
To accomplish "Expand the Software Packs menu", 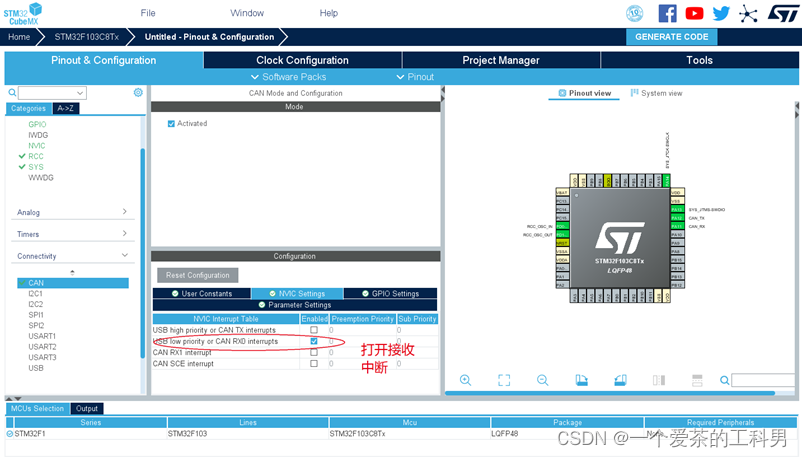I will 288,77.
